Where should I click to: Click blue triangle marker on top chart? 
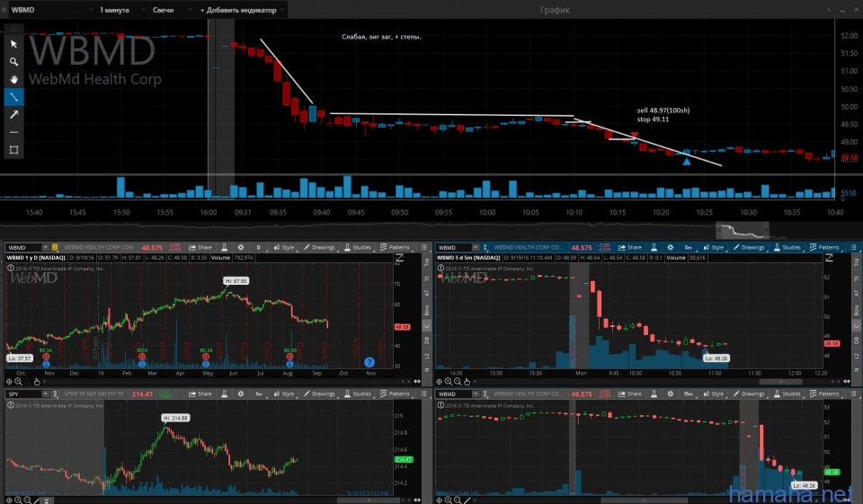click(686, 162)
